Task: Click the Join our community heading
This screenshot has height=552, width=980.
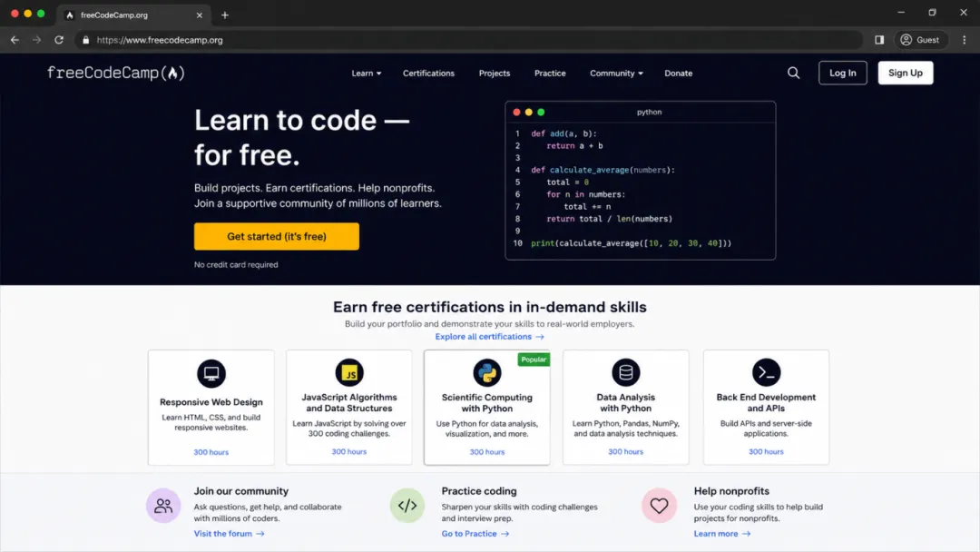Action: click(x=241, y=491)
